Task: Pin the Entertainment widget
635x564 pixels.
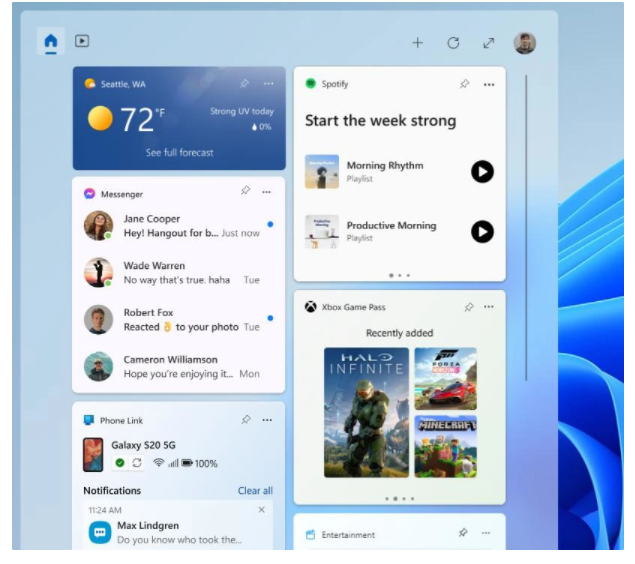Action: [x=463, y=532]
